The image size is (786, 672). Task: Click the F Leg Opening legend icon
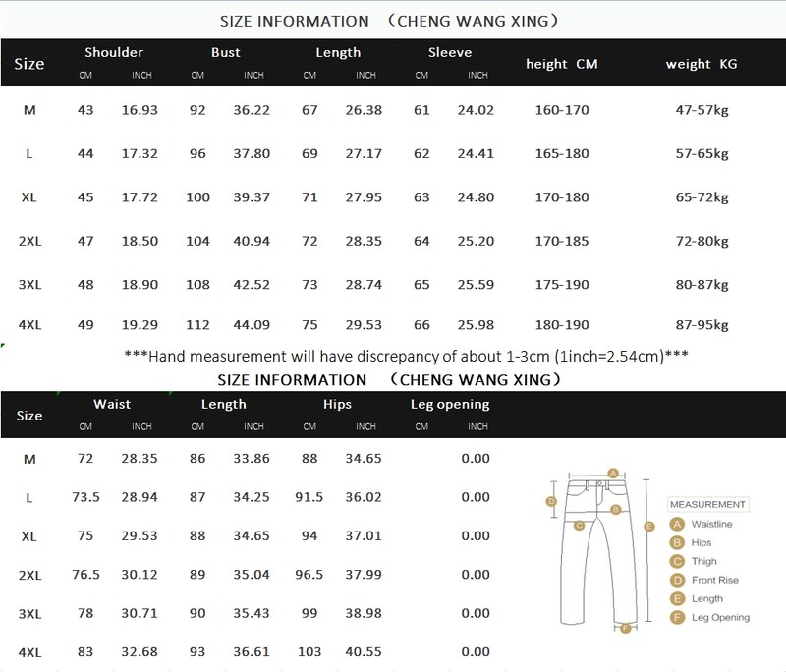[x=677, y=617]
